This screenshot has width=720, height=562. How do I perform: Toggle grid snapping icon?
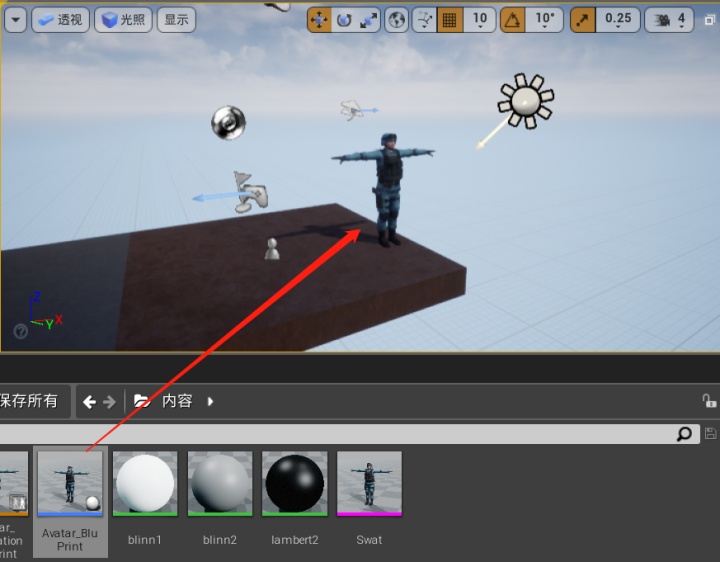pyautogui.click(x=450, y=20)
